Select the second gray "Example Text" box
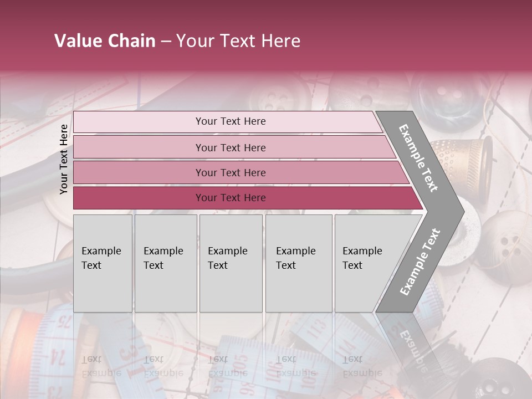This screenshot has width=532, height=399. tap(166, 263)
